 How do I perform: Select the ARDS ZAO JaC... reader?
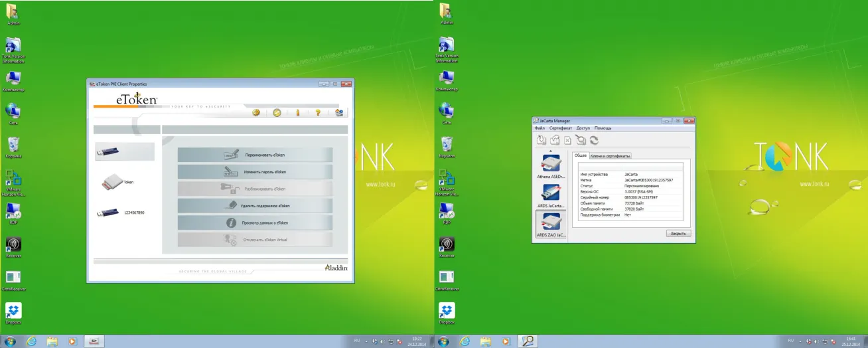pyautogui.click(x=552, y=225)
